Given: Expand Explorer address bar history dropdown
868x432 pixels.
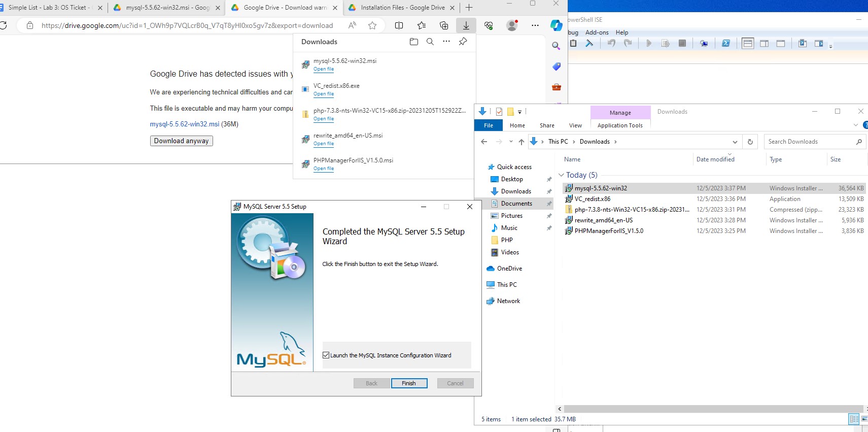Looking at the screenshot, I should (735, 142).
